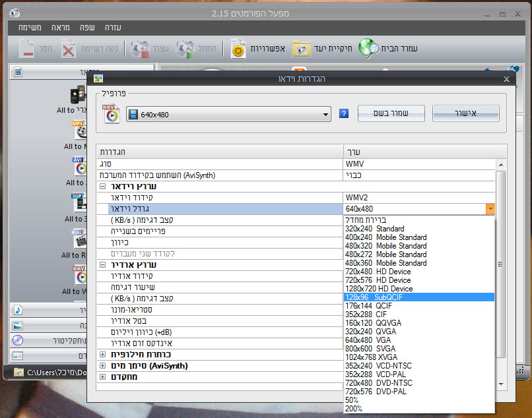
Task: Choose 320x240 Standard size option
Action: [419, 229]
